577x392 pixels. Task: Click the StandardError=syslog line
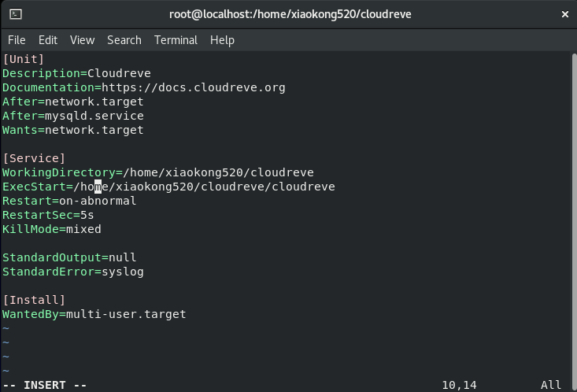[72, 272]
